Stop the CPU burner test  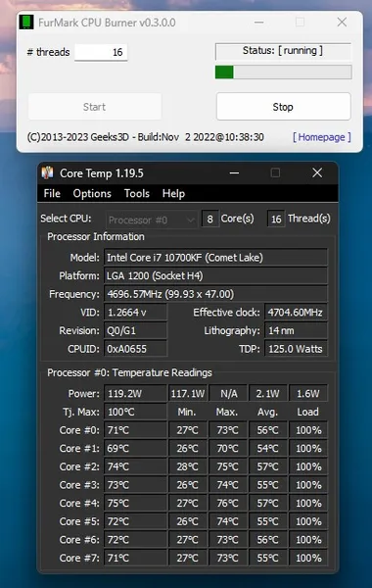[x=284, y=107]
